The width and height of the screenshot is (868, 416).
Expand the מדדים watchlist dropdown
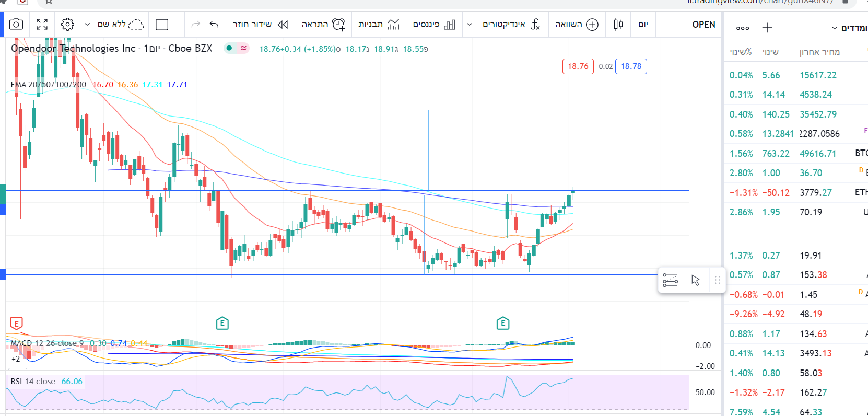(849, 28)
